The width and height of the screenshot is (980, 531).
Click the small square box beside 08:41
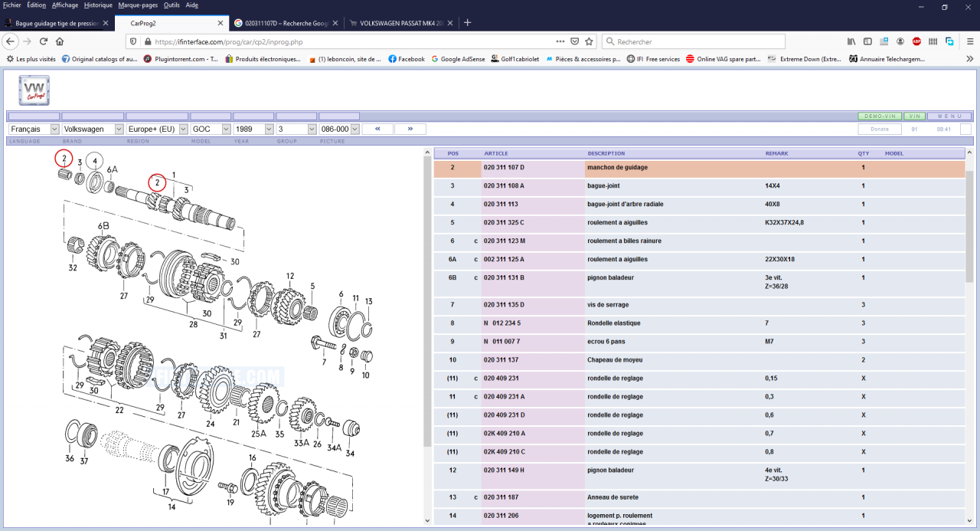966,129
